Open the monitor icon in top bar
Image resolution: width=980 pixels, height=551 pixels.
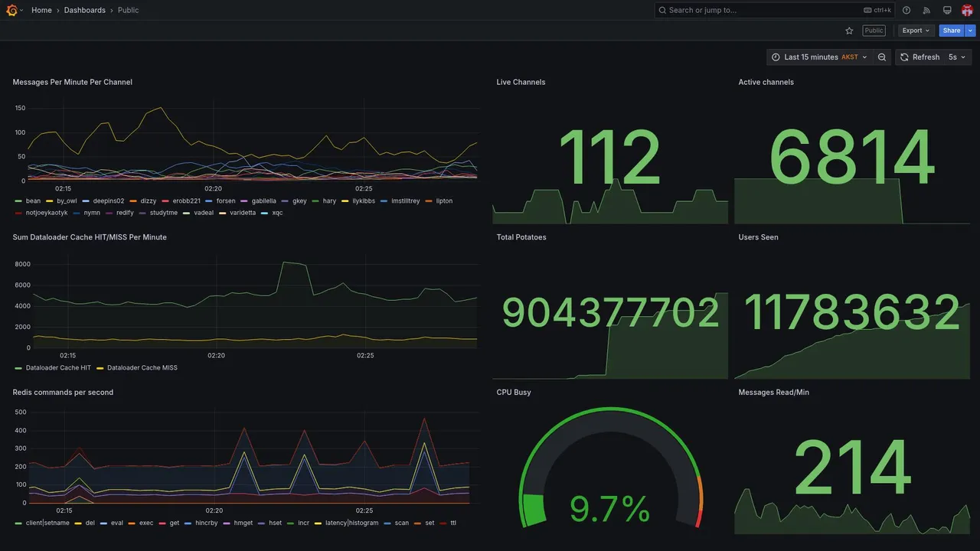947,10
